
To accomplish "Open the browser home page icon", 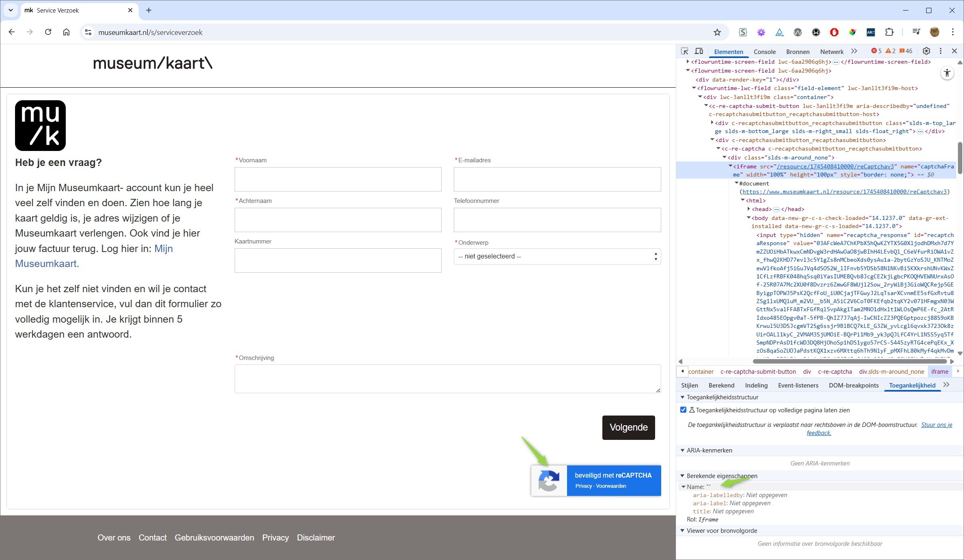I will tap(66, 32).
